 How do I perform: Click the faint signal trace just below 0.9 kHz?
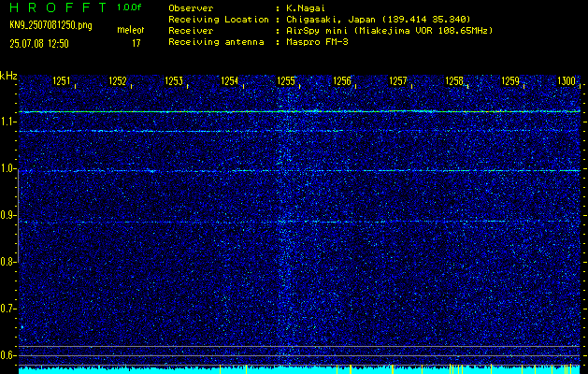(x=299, y=222)
